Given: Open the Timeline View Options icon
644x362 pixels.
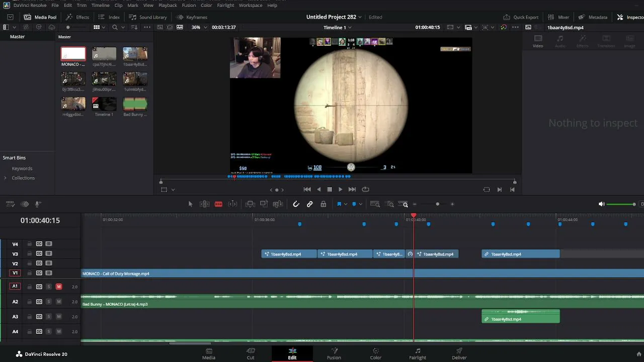Looking at the screenshot, I should (10, 204).
